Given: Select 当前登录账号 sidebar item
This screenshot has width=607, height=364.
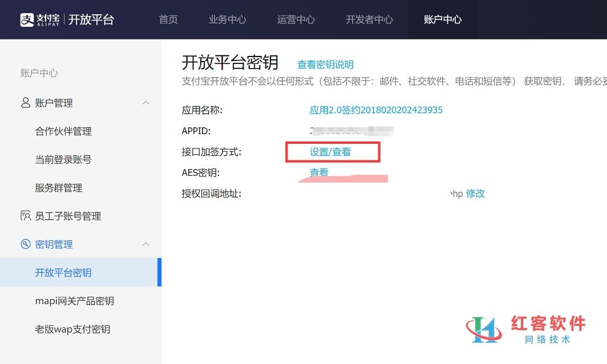Looking at the screenshot, I should tap(63, 160).
